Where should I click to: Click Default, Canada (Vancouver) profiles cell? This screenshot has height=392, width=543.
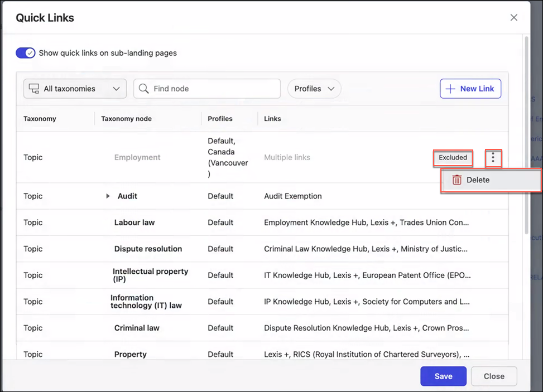tap(228, 157)
